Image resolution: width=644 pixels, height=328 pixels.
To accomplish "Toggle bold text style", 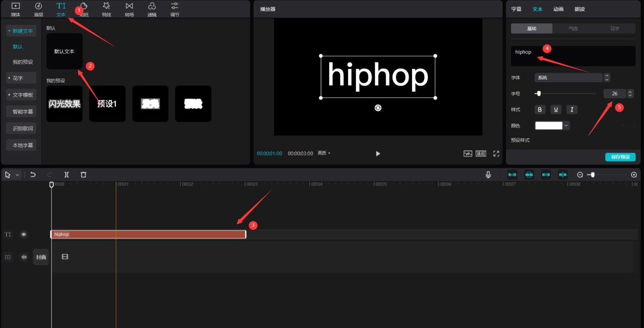I will click(x=540, y=109).
